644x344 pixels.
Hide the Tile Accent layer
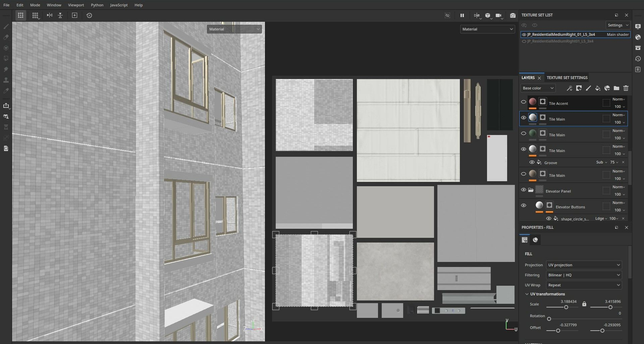click(523, 102)
